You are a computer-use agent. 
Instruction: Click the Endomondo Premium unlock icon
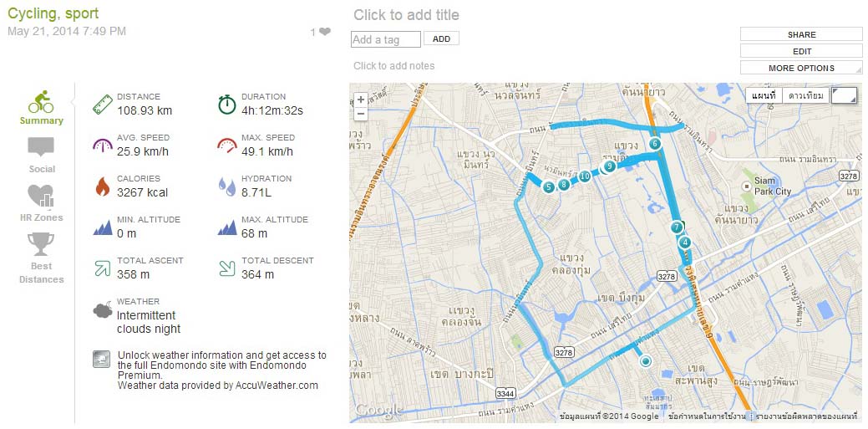point(101,359)
